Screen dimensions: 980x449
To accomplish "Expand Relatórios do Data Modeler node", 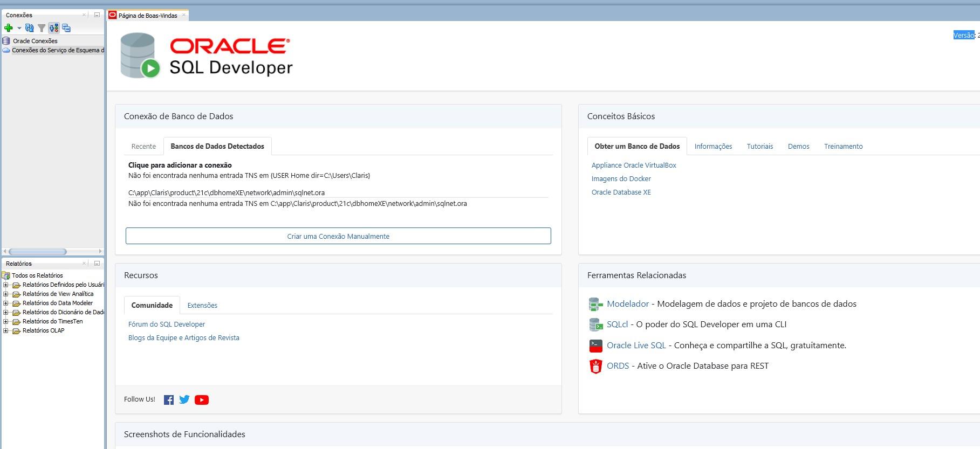I will (x=6, y=303).
